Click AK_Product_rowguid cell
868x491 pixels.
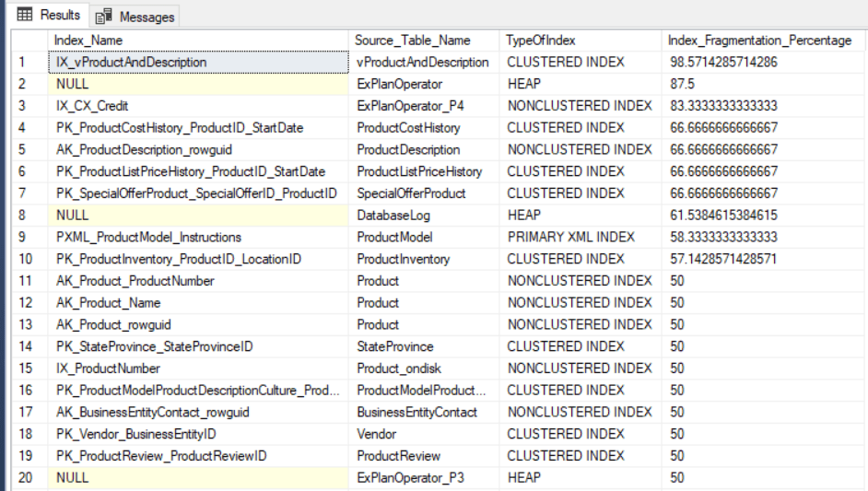point(198,324)
